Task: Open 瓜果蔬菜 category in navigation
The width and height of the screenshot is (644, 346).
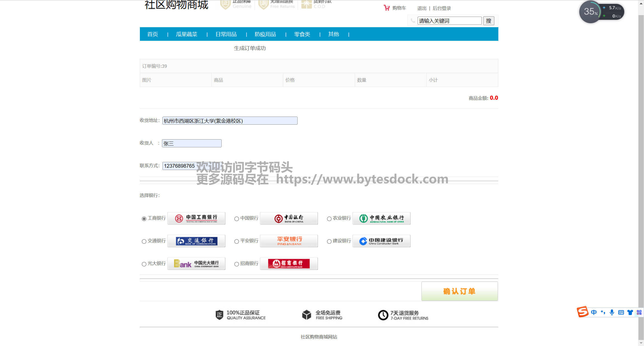Action: 186,34
